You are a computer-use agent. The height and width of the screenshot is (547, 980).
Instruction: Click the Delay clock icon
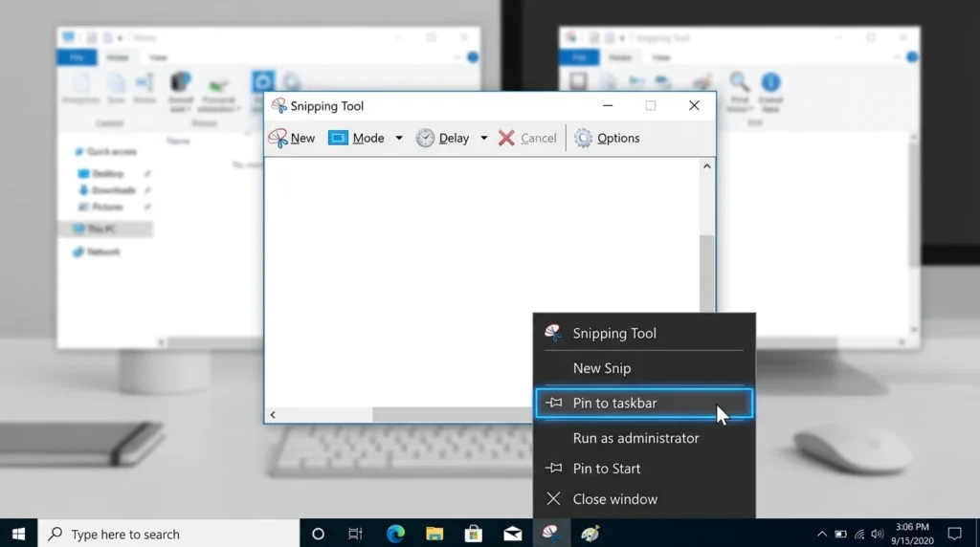(x=425, y=138)
